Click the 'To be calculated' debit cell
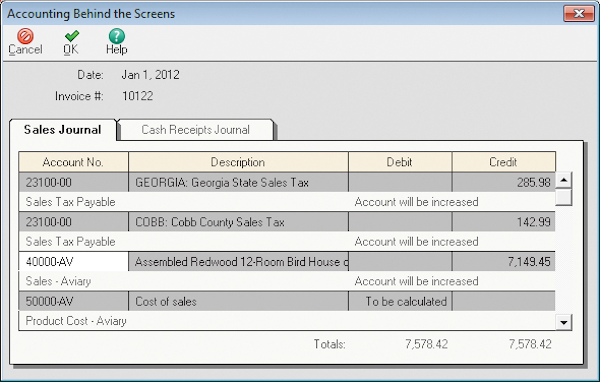The height and width of the screenshot is (382, 600). click(400, 302)
